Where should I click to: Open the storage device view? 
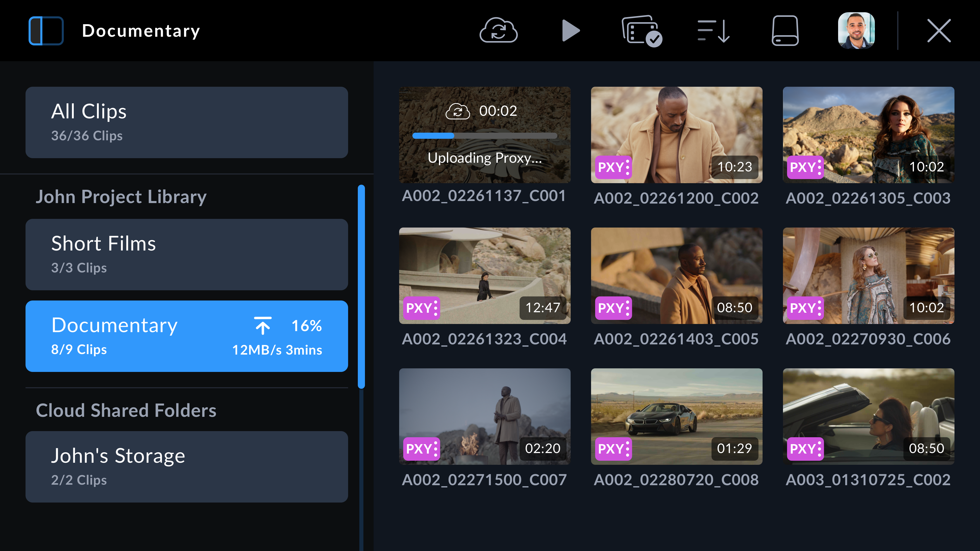click(x=785, y=31)
